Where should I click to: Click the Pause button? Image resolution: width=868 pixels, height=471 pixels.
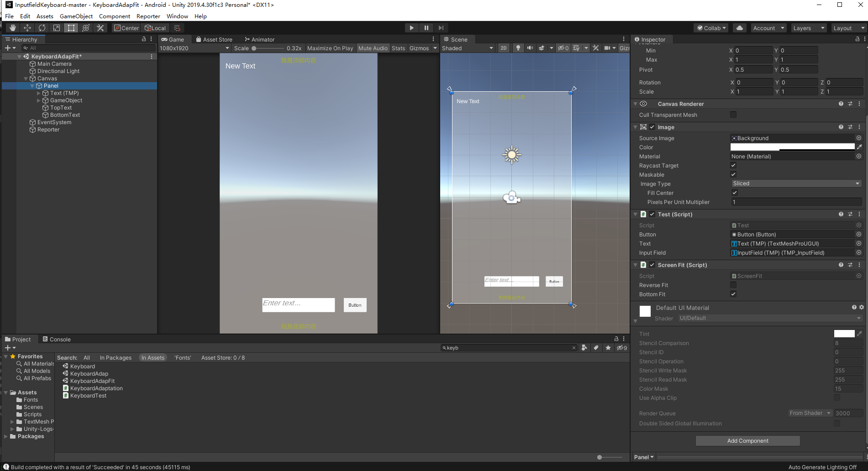click(x=426, y=28)
